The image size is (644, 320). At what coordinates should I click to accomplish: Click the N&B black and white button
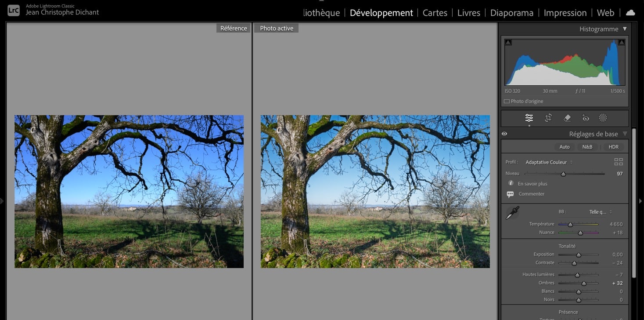click(587, 147)
